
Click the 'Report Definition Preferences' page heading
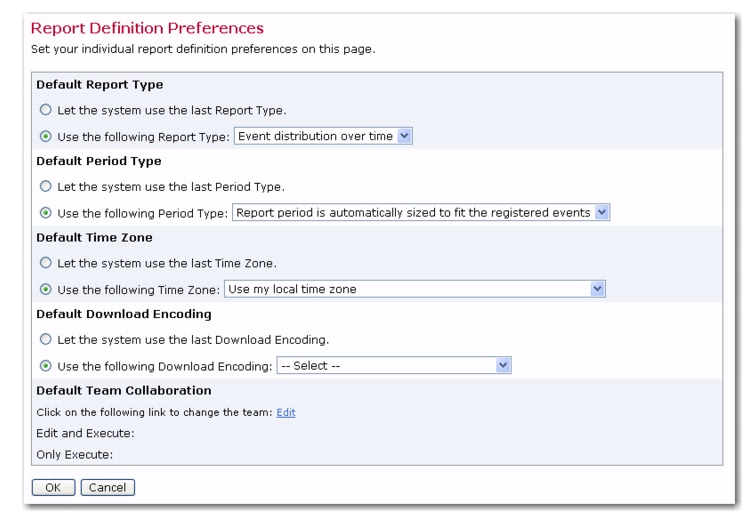tap(147, 28)
